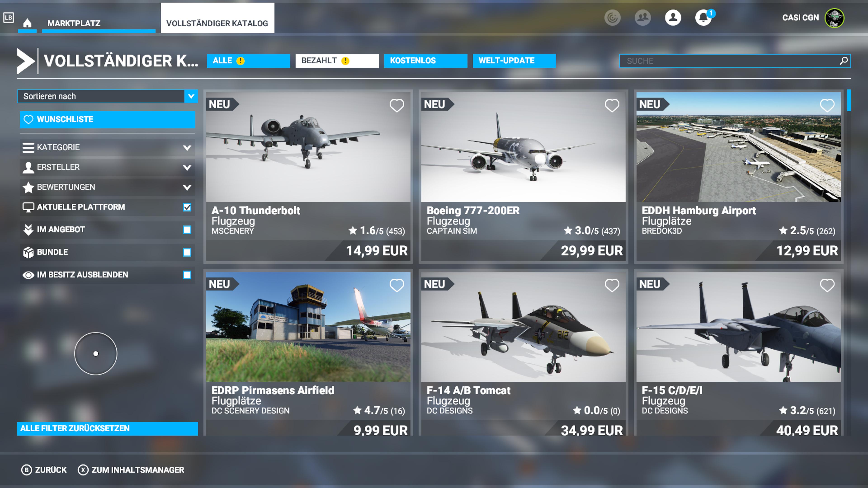The image size is (868, 488).
Task: Open EDDH Hamburg Airport thumbnail
Action: [x=739, y=147]
